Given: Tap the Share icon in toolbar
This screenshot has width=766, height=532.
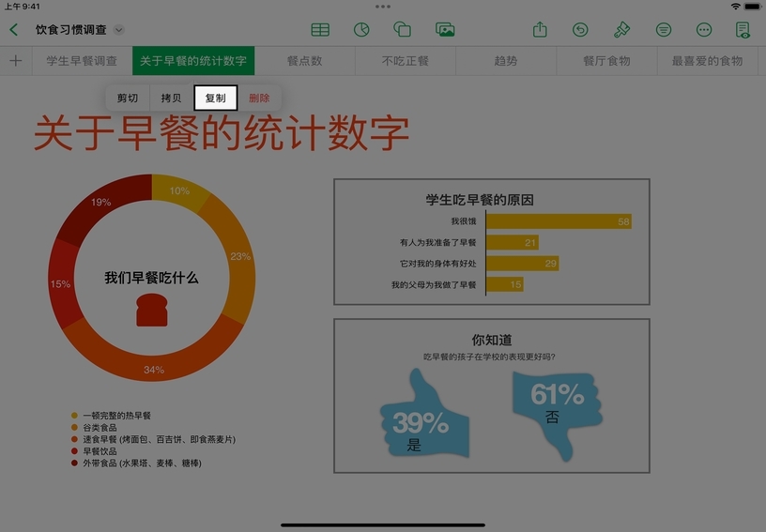Looking at the screenshot, I should 540,30.
